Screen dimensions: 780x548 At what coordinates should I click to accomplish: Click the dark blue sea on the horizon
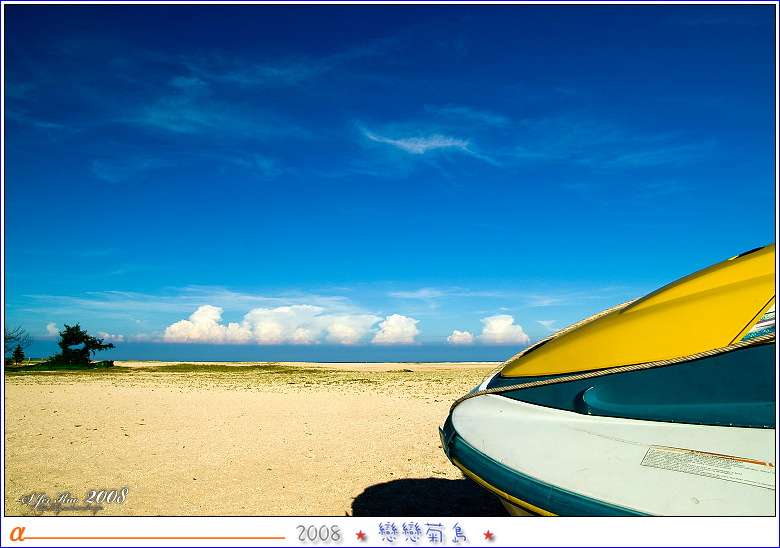[300, 352]
